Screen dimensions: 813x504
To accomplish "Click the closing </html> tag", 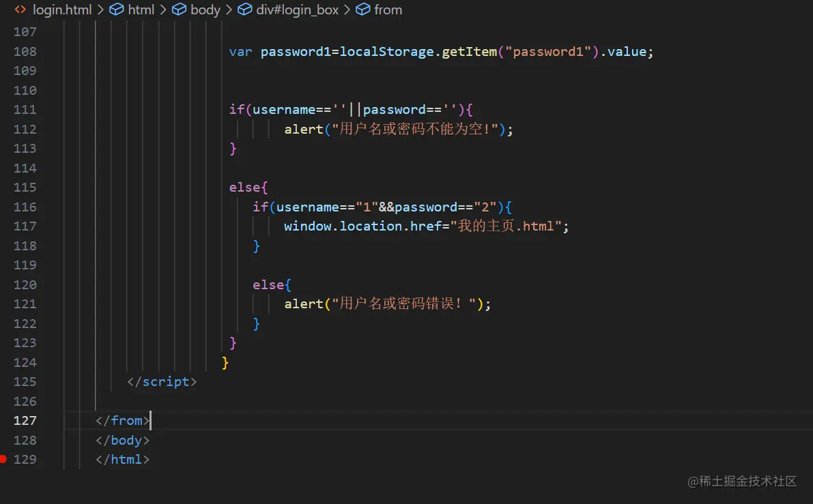I will tap(122, 460).
